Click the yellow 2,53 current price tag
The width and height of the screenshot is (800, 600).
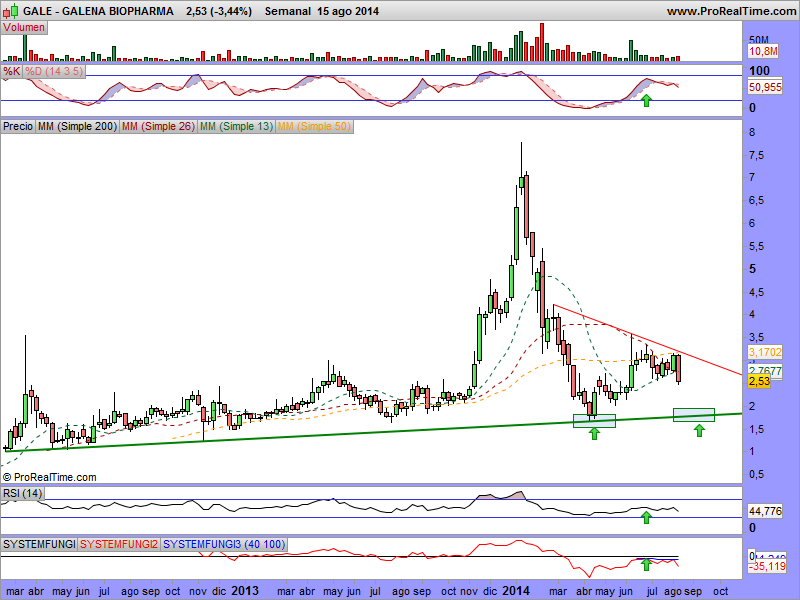click(759, 381)
